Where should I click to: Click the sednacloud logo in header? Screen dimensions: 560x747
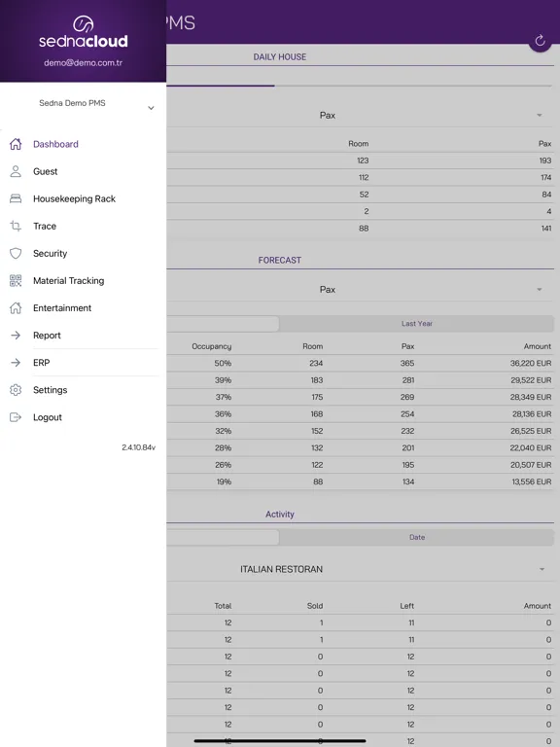(84, 32)
